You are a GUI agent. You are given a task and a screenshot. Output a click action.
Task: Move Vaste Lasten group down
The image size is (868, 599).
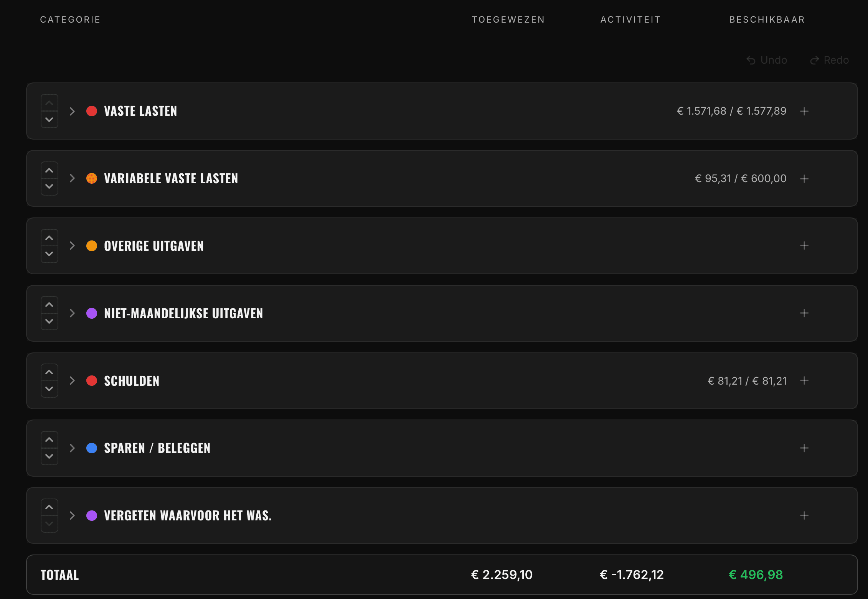pyautogui.click(x=49, y=120)
